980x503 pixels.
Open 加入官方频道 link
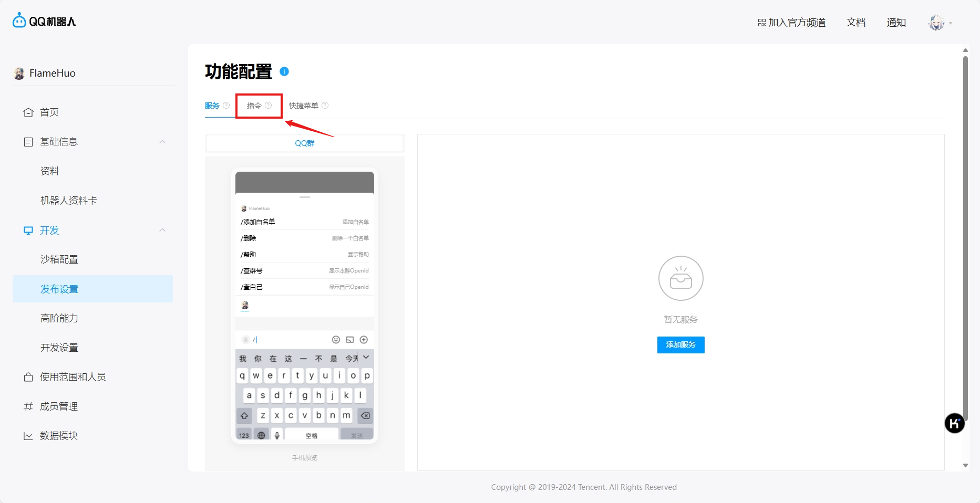(792, 23)
